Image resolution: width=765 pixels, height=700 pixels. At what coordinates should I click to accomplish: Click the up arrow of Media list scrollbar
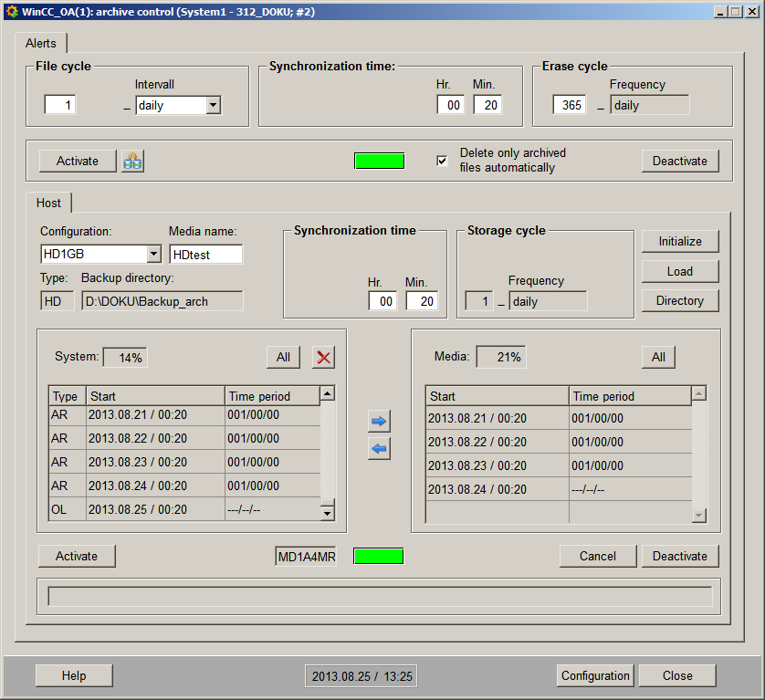(699, 394)
